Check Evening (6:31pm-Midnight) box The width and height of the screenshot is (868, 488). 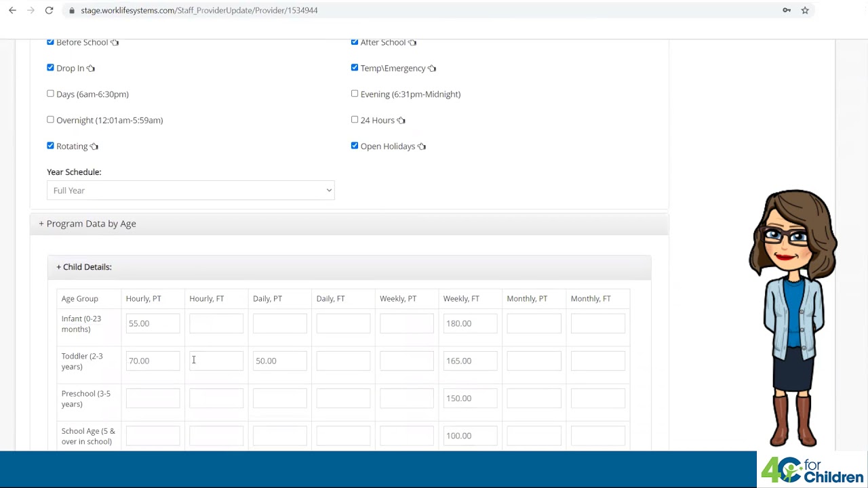(355, 94)
